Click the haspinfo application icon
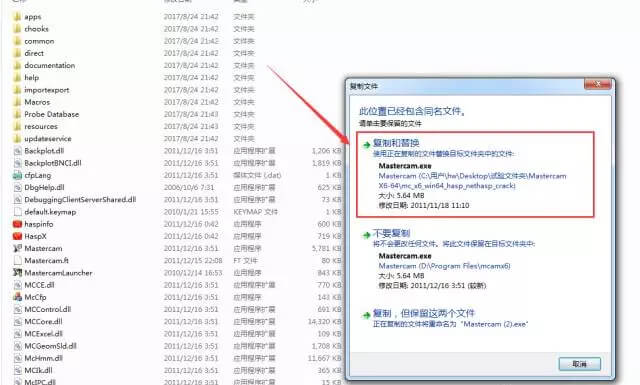The height and width of the screenshot is (385, 640). tap(17, 224)
